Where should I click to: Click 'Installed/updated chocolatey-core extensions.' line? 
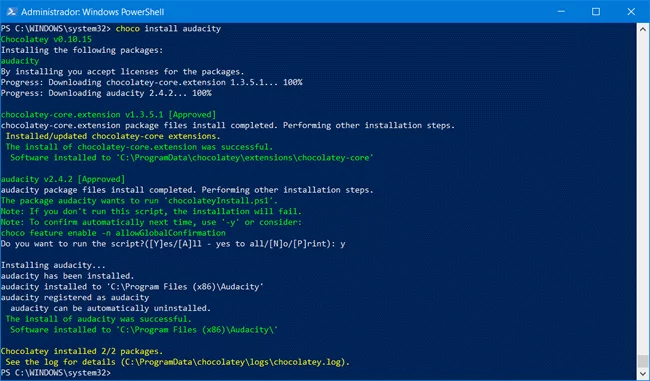pos(113,136)
